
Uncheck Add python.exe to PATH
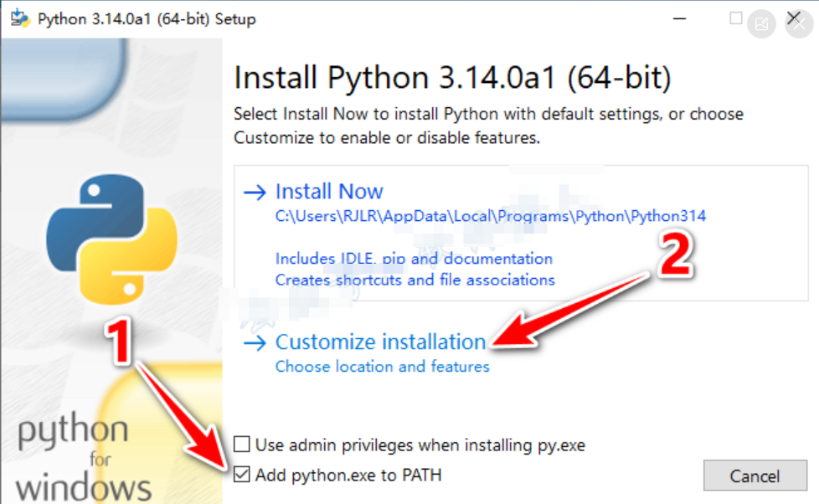point(241,474)
